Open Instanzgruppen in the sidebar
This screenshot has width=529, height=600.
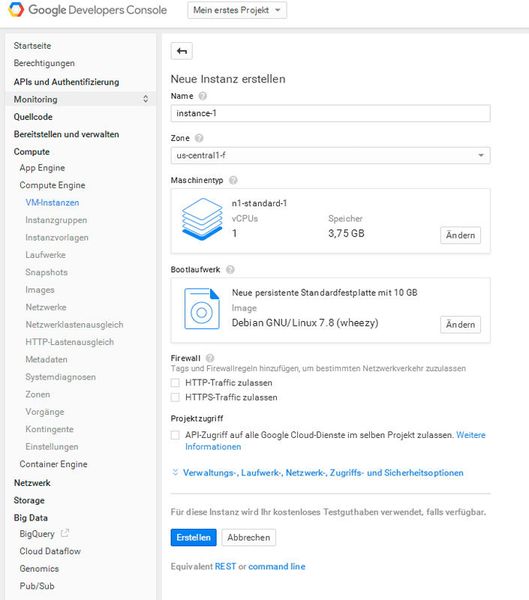click(x=56, y=220)
